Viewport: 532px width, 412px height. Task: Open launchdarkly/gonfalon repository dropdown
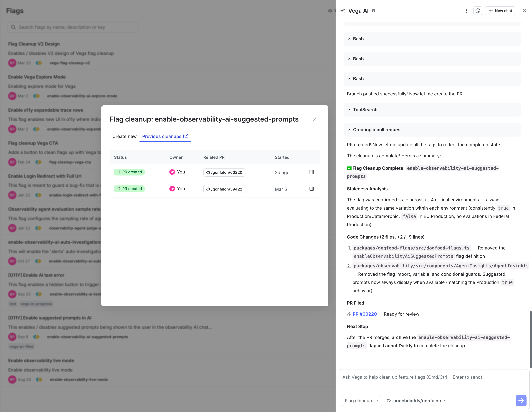[x=417, y=401]
